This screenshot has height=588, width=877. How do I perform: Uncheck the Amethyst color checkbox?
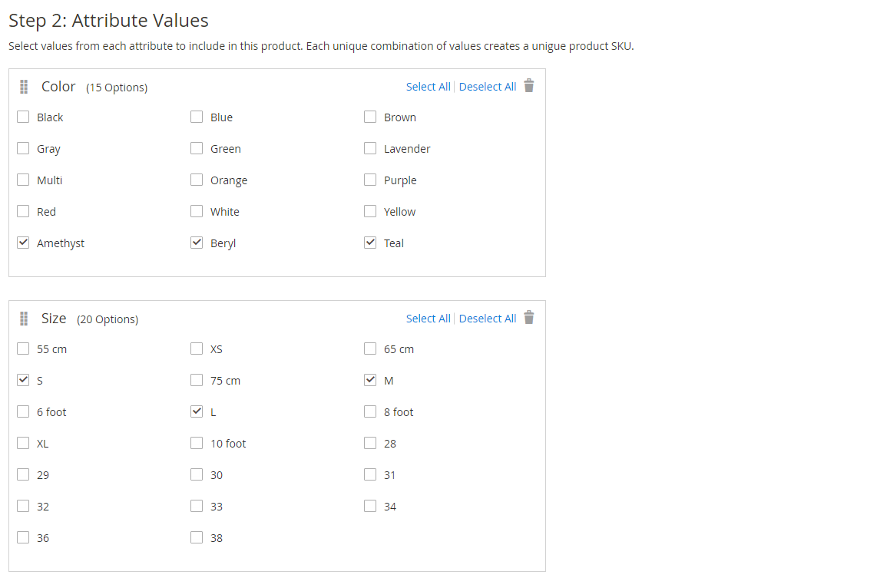23,243
